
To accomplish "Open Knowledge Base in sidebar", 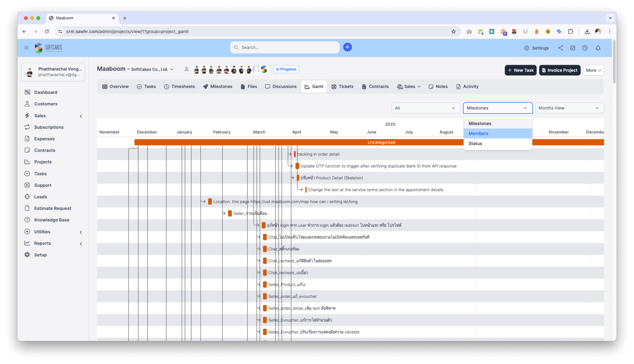I will tap(52, 220).
